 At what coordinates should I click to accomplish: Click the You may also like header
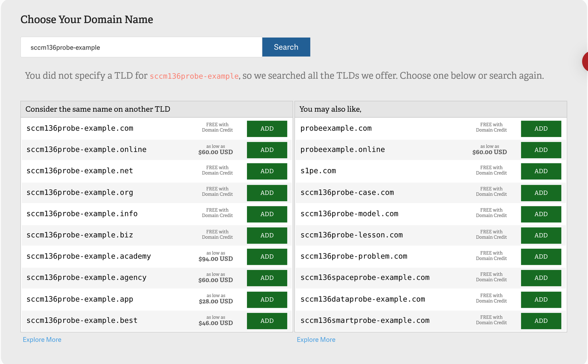[x=330, y=109]
